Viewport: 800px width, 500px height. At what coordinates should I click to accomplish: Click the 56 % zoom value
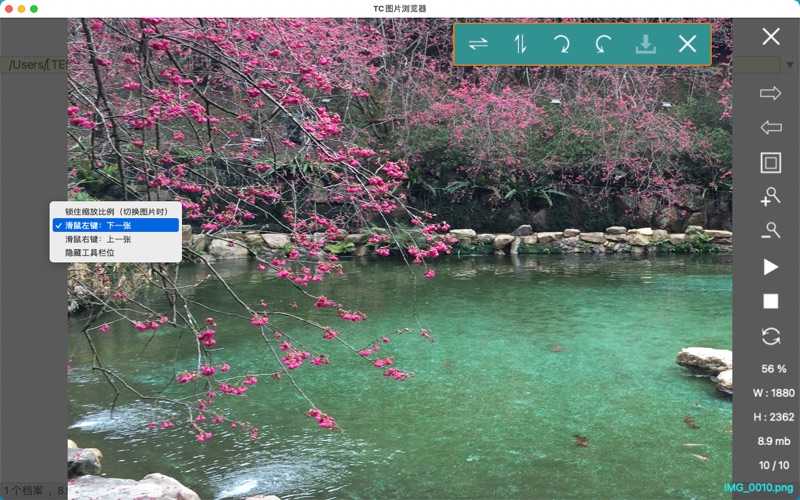773,369
